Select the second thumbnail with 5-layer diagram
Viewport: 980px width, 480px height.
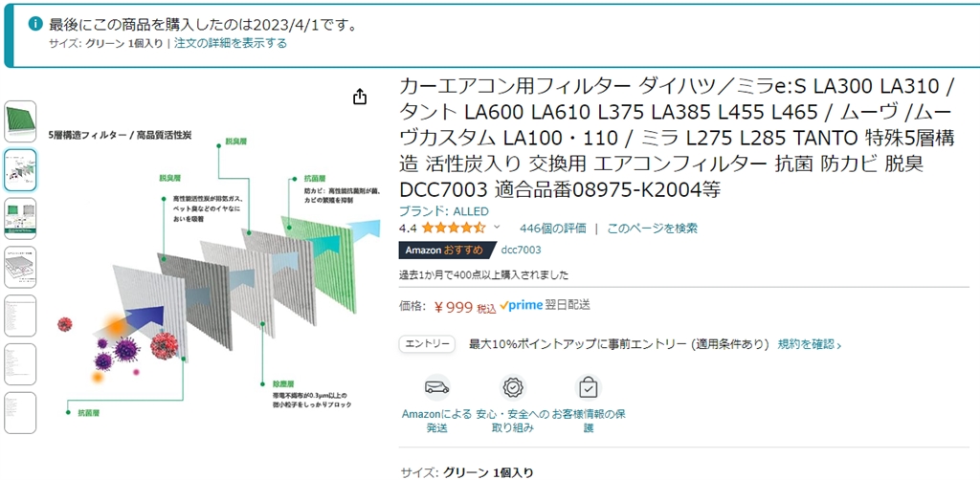(21, 170)
